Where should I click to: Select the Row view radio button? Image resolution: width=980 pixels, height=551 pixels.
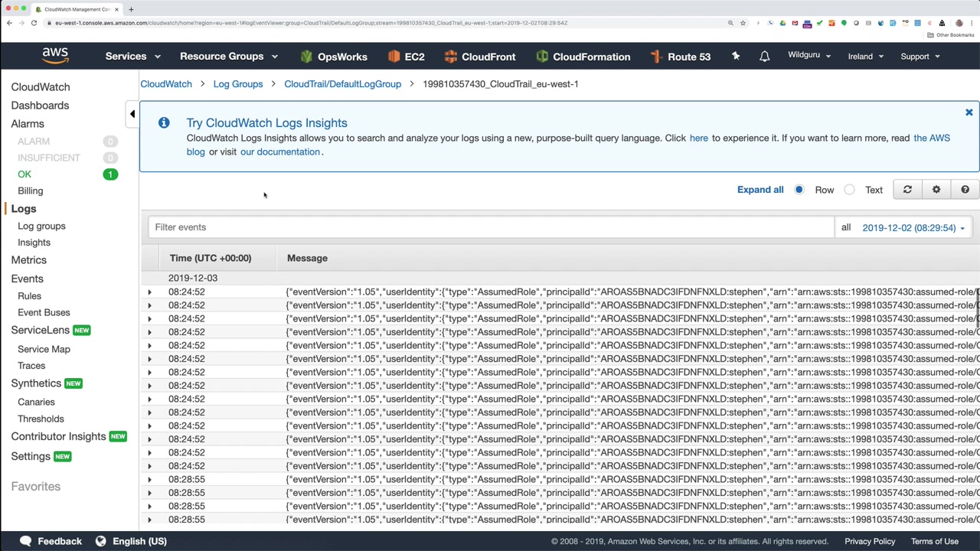click(799, 190)
